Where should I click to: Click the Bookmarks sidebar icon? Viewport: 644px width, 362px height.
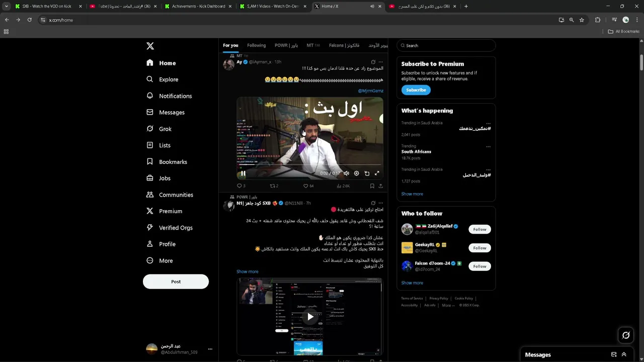[150, 162]
